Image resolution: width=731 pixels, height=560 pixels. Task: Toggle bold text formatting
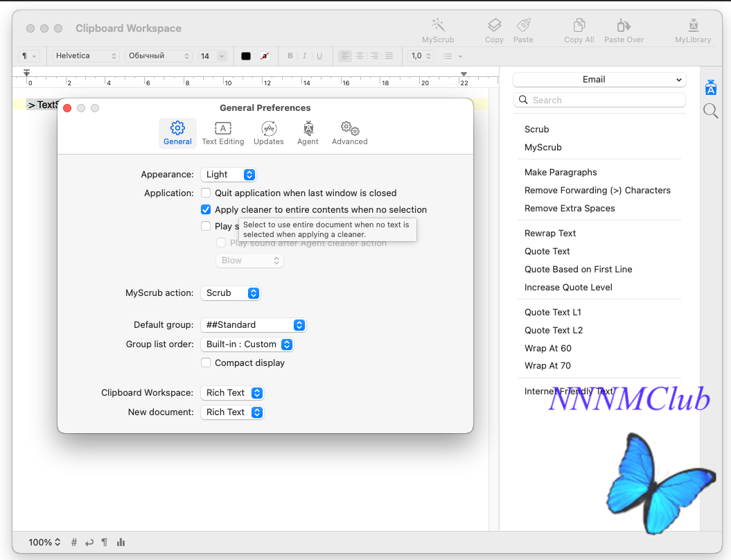[290, 56]
